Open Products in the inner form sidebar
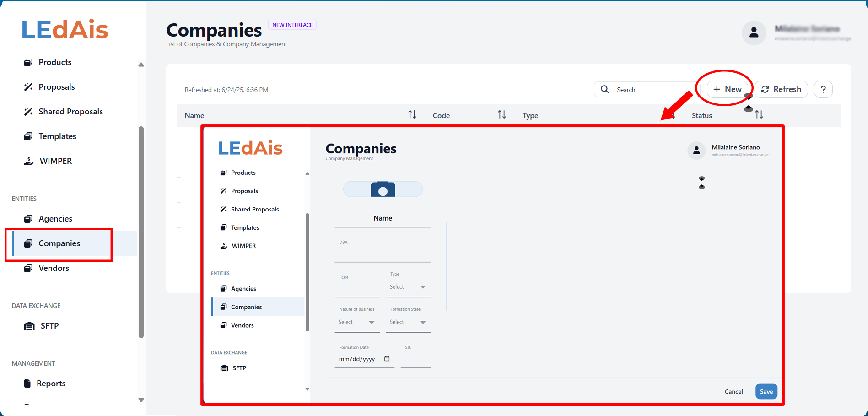868x416 pixels. [243, 173]
